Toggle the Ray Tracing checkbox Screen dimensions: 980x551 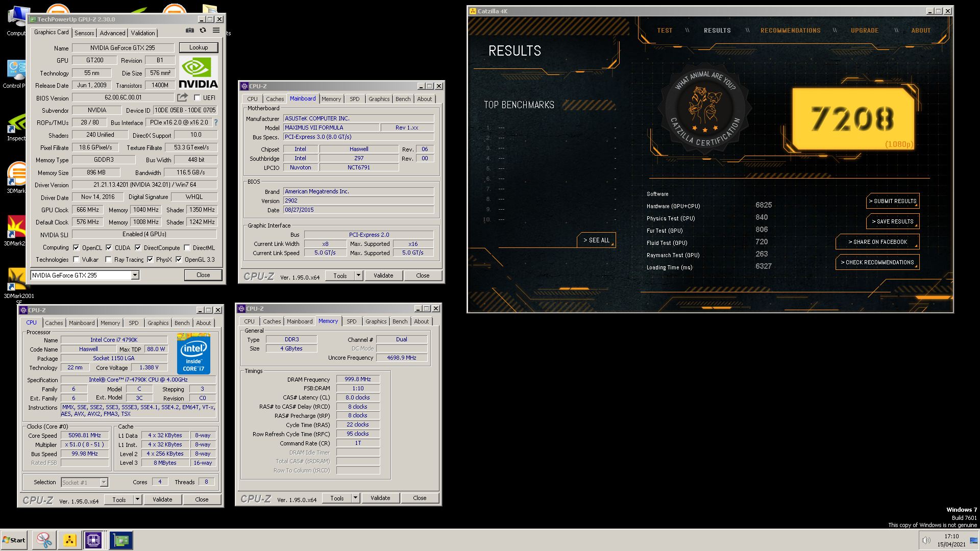[x=108, y=260]
